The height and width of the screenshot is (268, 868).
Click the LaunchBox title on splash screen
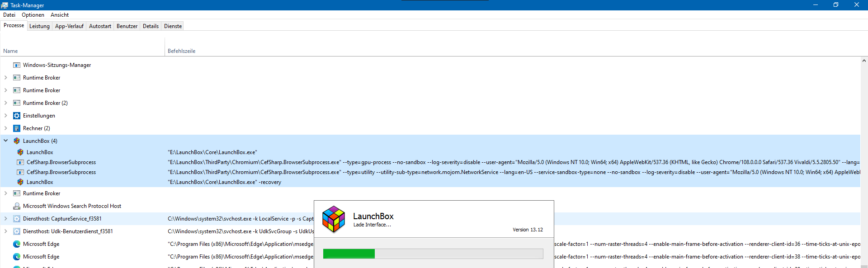point(373,216)
